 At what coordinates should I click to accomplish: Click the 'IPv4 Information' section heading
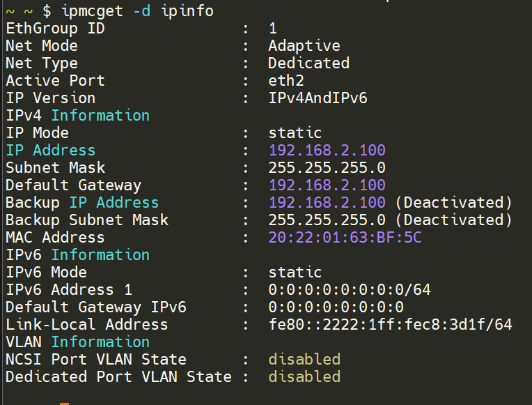77,116
